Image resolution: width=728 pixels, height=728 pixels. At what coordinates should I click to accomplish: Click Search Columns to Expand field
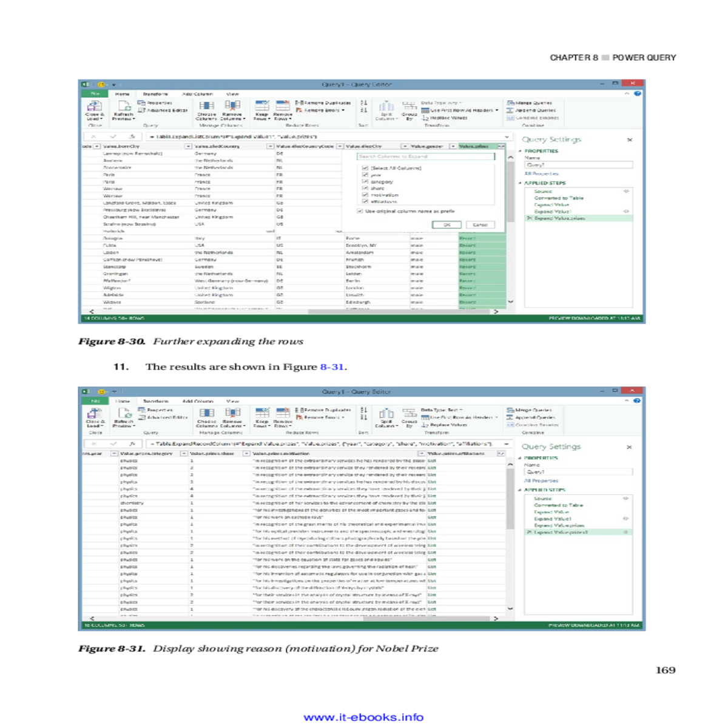(x=426, y=157)
